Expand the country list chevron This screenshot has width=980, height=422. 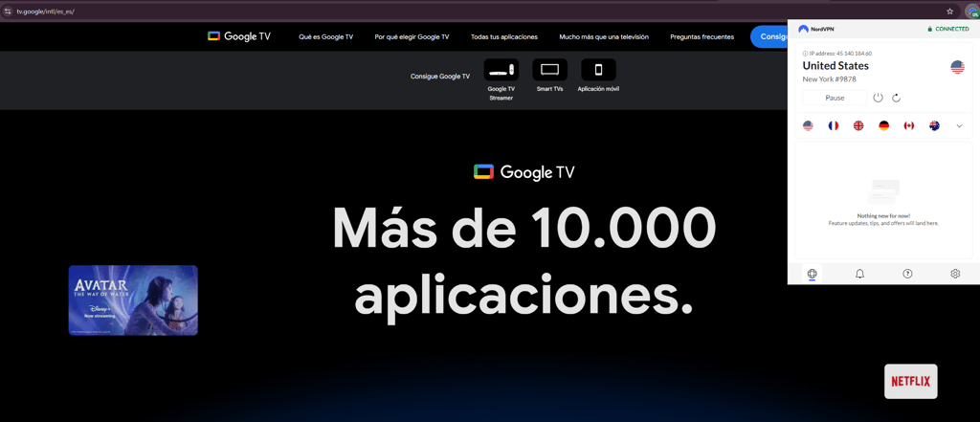click(959, 126)
